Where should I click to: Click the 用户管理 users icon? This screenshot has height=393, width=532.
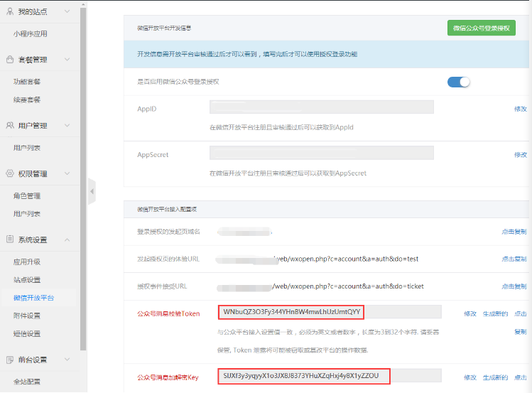10,126
